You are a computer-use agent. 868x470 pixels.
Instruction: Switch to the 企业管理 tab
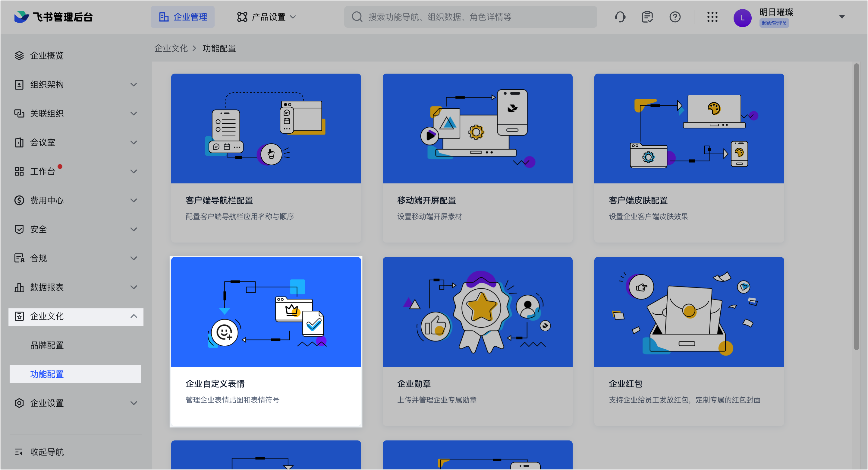coord(182,17)
